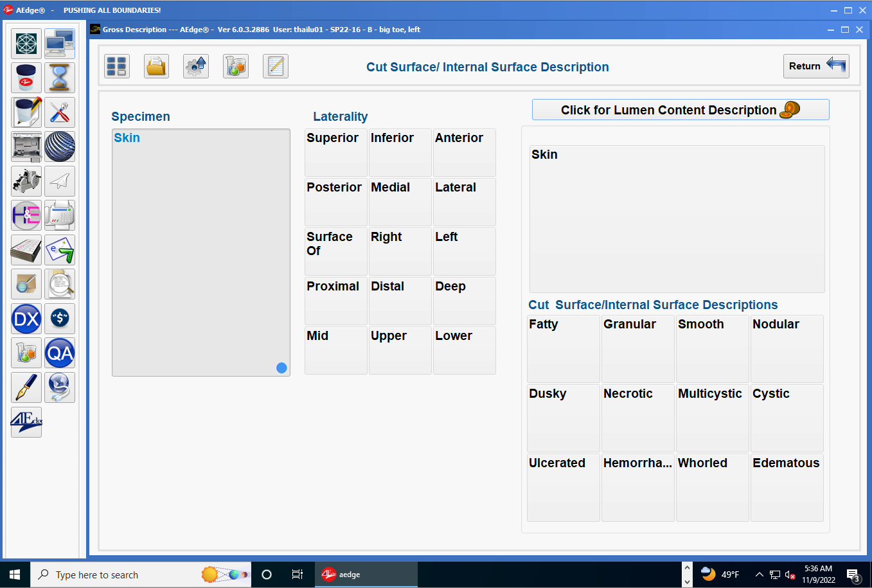The width and height of the screenshot is (872, 588).
Task: Open the specimen jar container icon
Action: click(26, 78)
